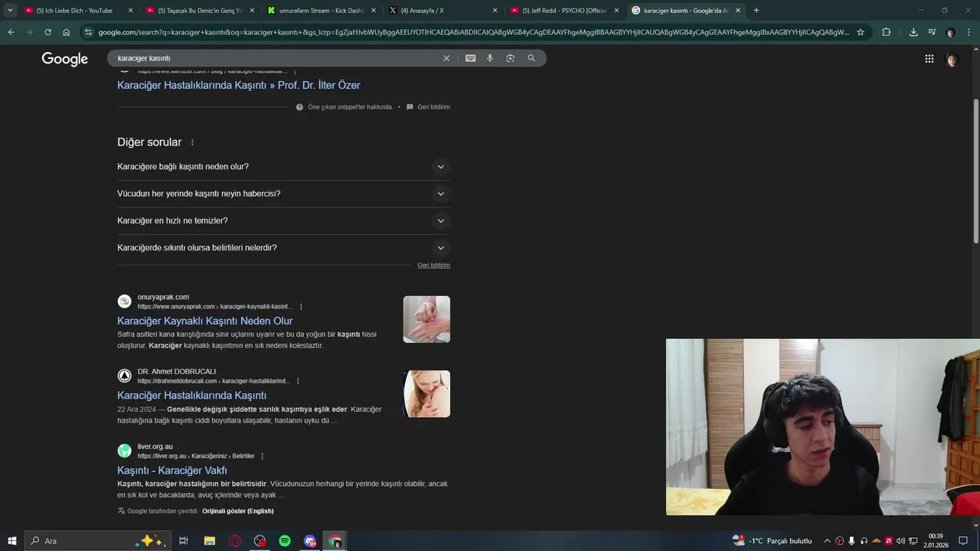
Task: Expand 'Karaciğere bağlı kaşıntı neden olur?' question
Action: tap(283, 167)
